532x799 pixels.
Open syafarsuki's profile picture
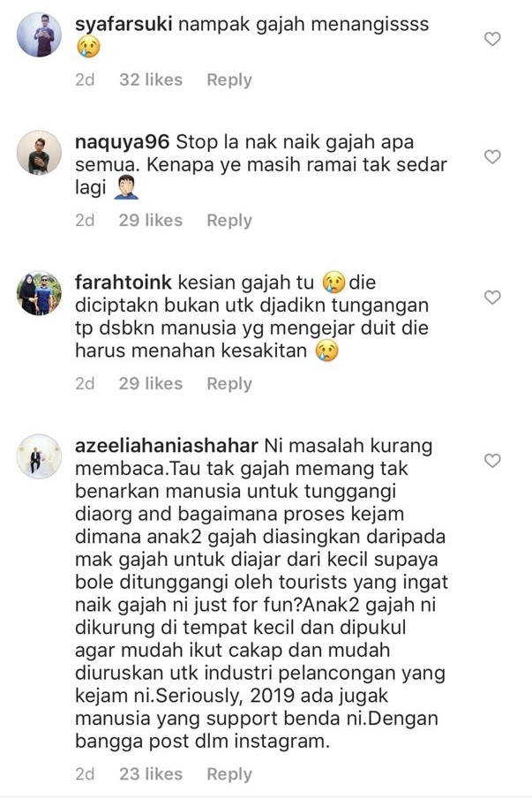tap(39, 34)
